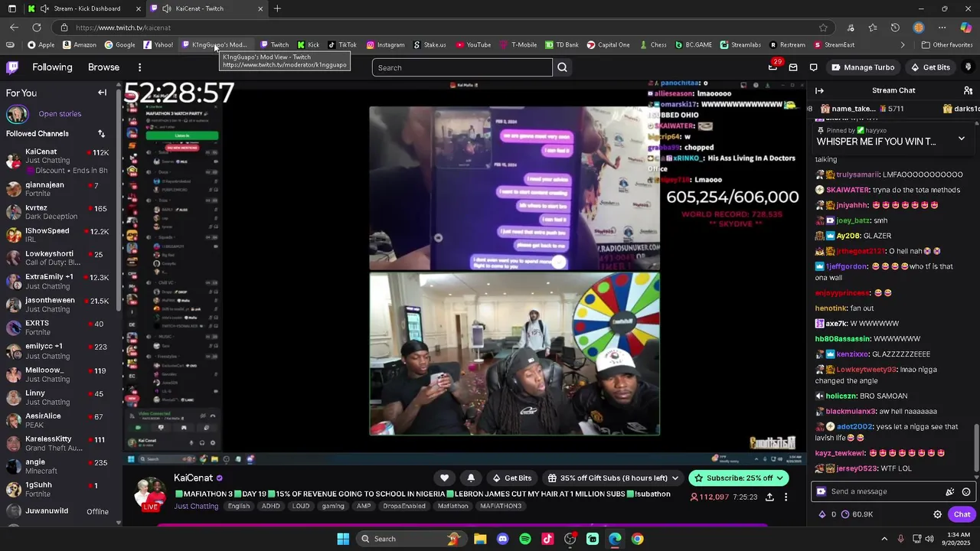Open the offline Juwanuwild channel
This screenshot has width=980, height=551.
61,511
